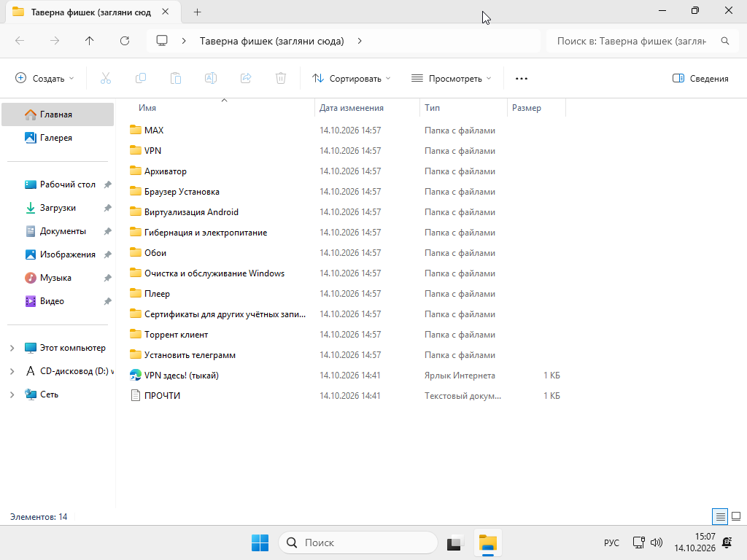This screenshot has height=560, width=747.
Task: Click the Paste clipboard icon
Action: tap(176, 79)
